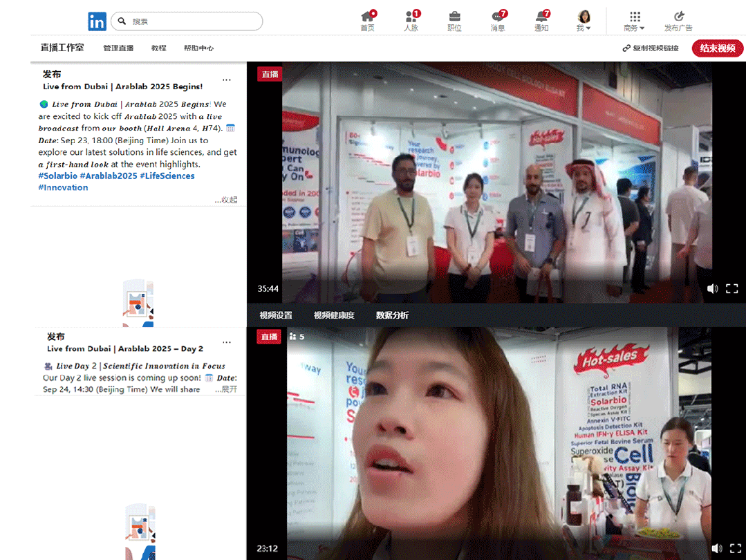Click the #Arablab2025 hashtag
The height and width of the screenshot is (560, 746).
point(109,176)
